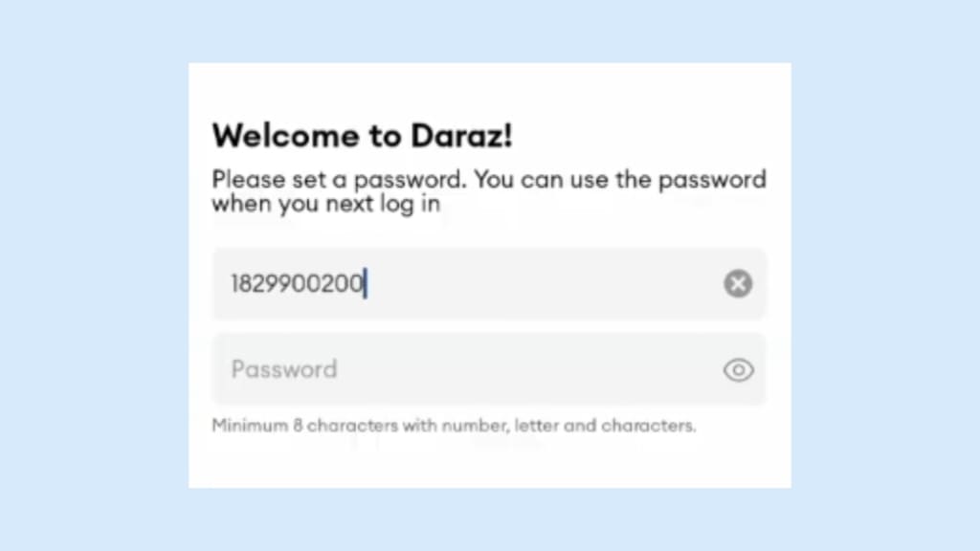Show the password text using the eye toggle
The width and height of the screenshot is (980, 551).
(738, 369)
